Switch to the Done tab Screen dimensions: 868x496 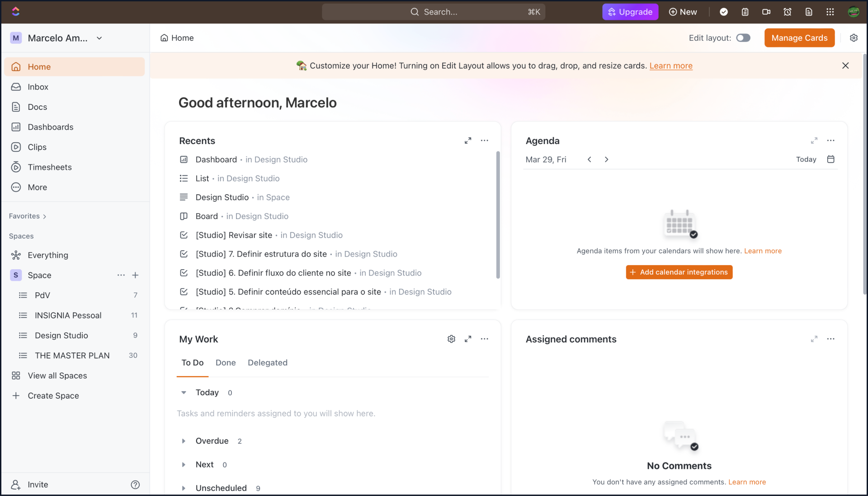pos(226,363)
